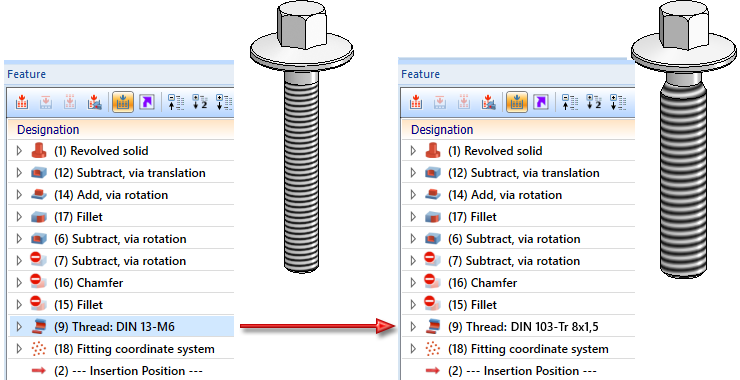This screenshot has width=740, height=380.
Task: Click the suppressed (15) Fillet icon in right panel
Action: (433, 304)
